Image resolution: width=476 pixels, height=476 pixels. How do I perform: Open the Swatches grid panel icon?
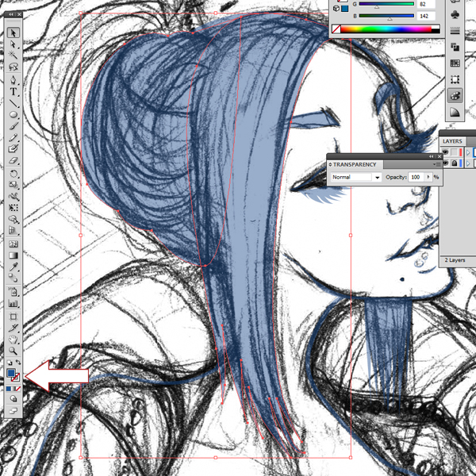[x=455, y=63]
